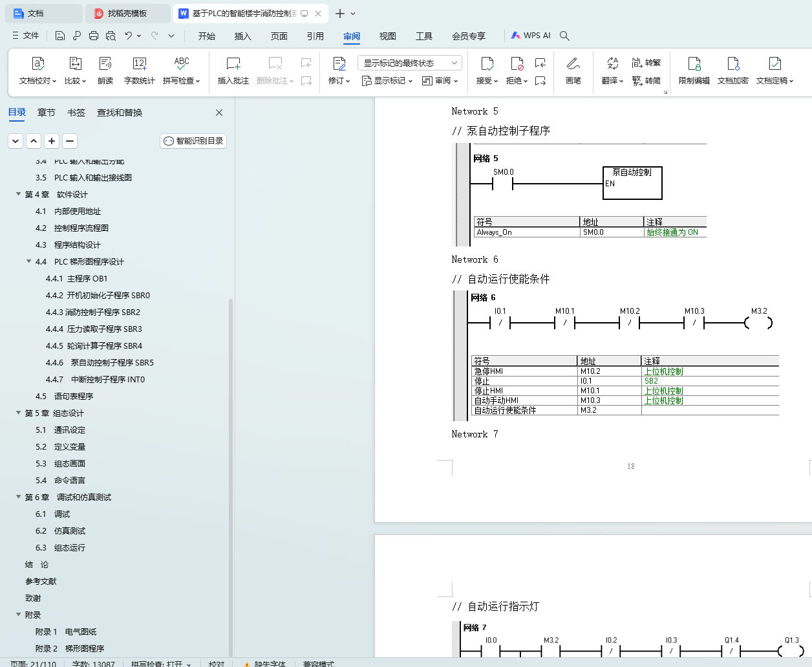Collapse 第 6 章 调试和仿真测试 node
The width and height of the screenshot is (812, 667).
(18, 497)
